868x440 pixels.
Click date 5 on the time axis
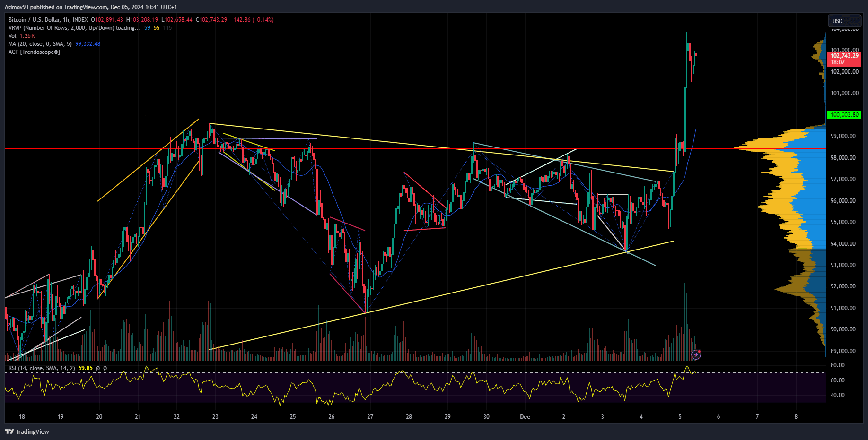tap(680, 417)
